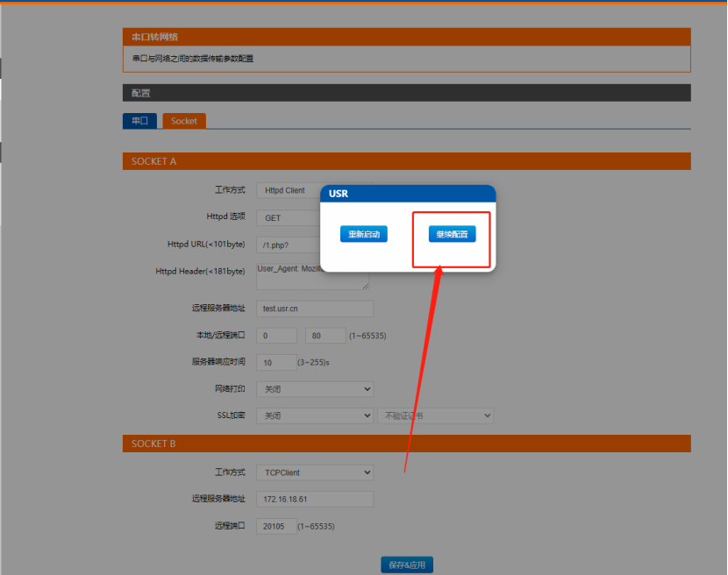Viewport: 728px width, 575px height.
Task: Expand the SSL加密 dropdown
Action: pos(315,415)
